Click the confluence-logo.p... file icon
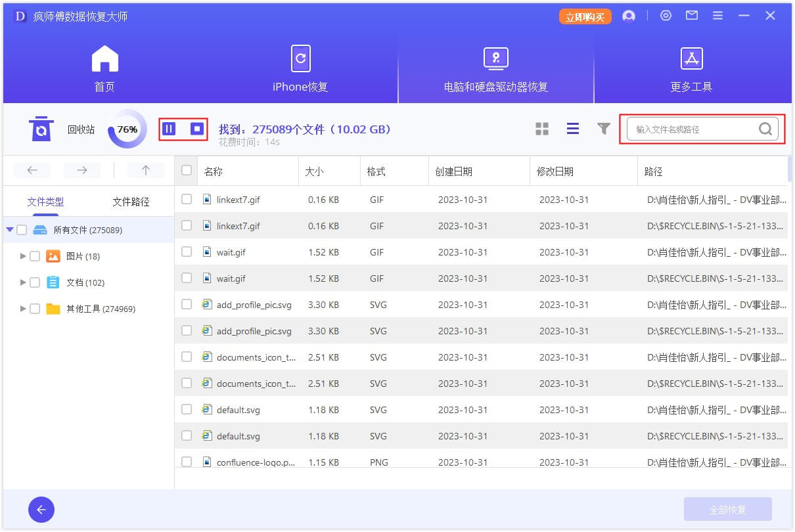Screen dimensions: 795x532 click(207, 462)
